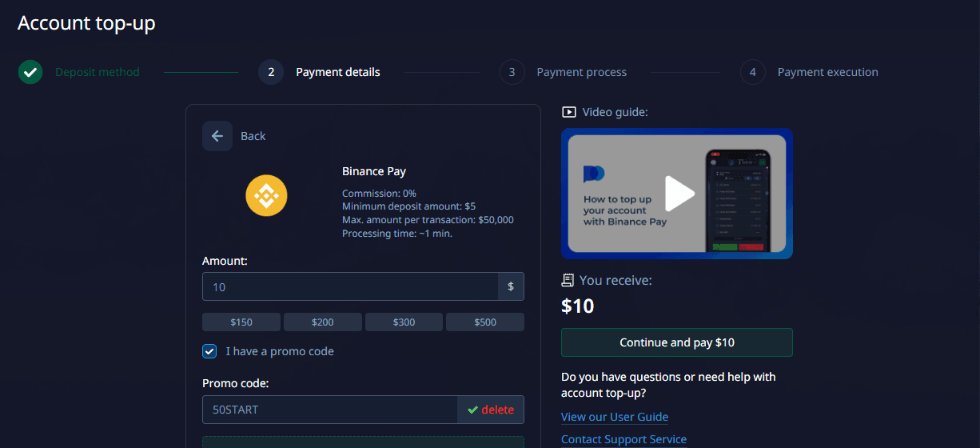Click the I have a promo code label
This screenshot has height=448, width=980.
point(280,351)
